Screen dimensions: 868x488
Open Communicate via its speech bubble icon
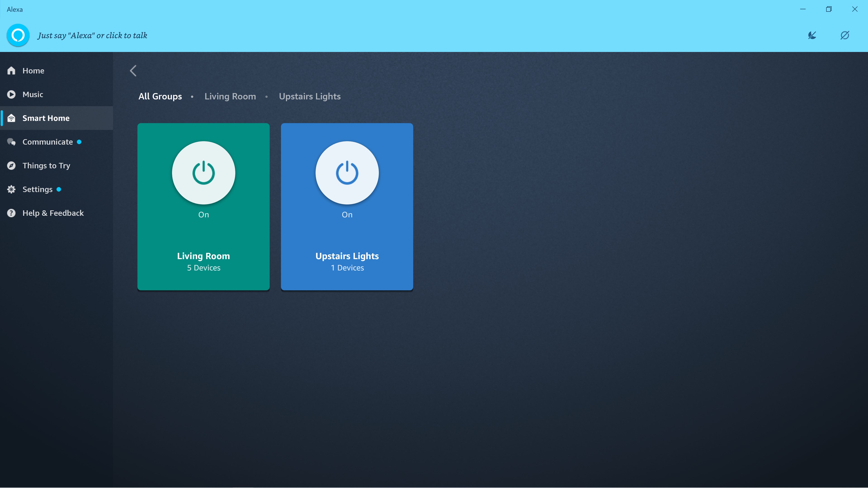11,142
